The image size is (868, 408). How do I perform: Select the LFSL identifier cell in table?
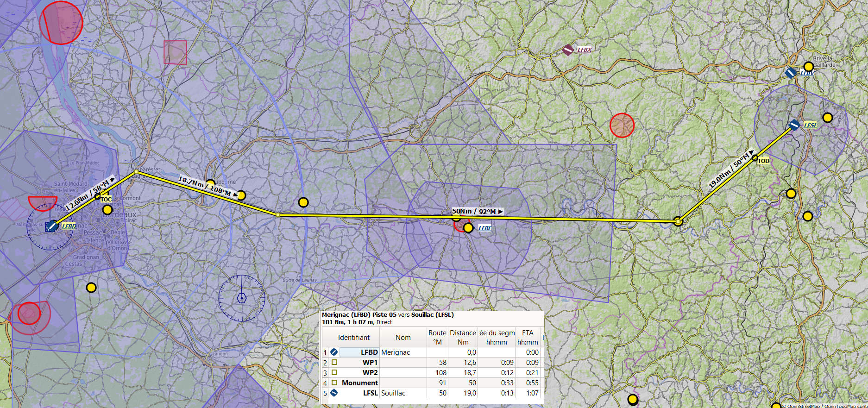pos(359,393)
